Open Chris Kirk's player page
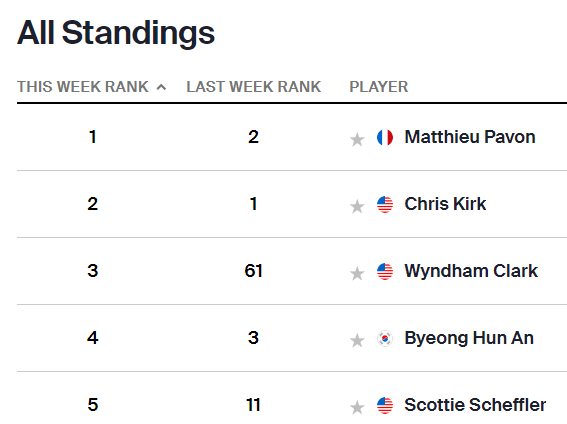This screenshot has width=567, height=424. [445, 204]
